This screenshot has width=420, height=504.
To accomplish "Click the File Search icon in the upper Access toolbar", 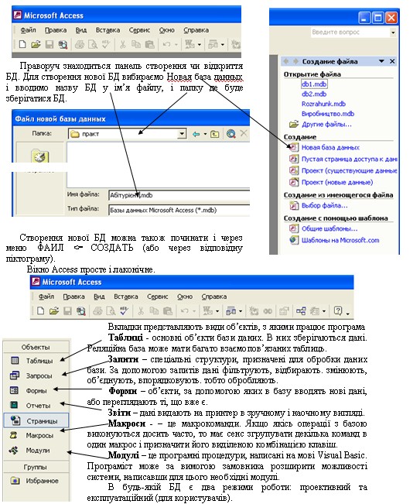I will (x=63, y=44).
